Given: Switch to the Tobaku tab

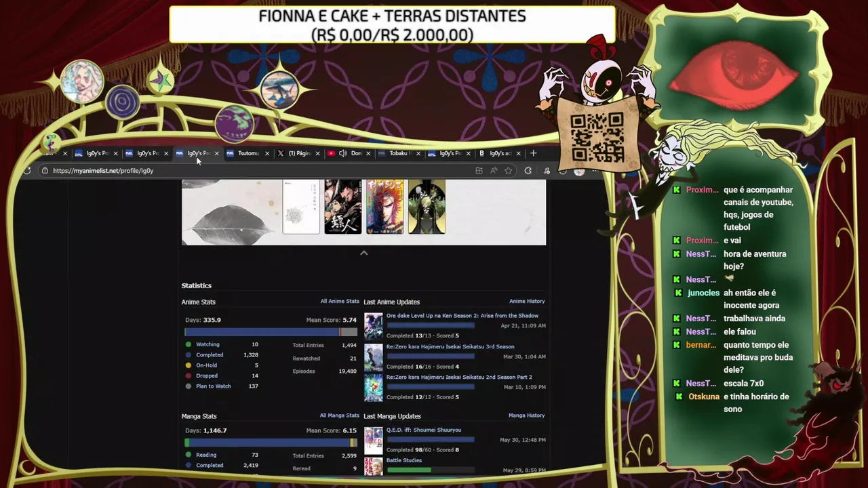Looking at the screenshot, I should [400, 153].
